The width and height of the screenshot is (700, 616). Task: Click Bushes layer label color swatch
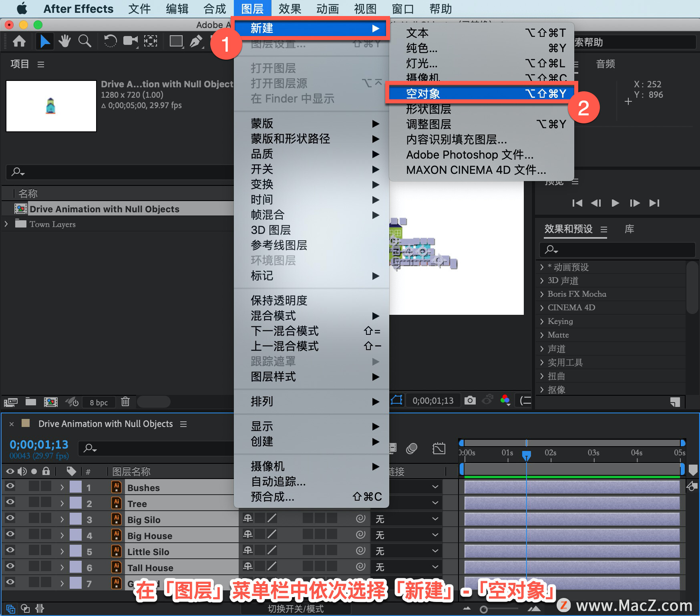coord(76,487)
